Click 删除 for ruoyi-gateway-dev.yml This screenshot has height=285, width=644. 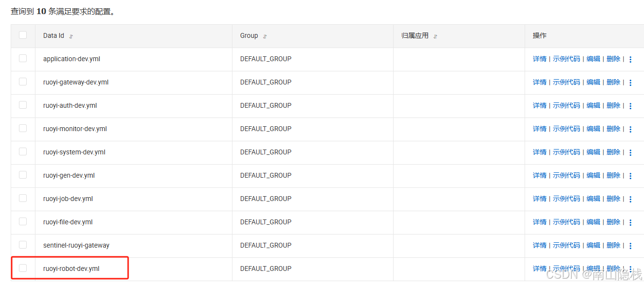click(x=613, y=82)
